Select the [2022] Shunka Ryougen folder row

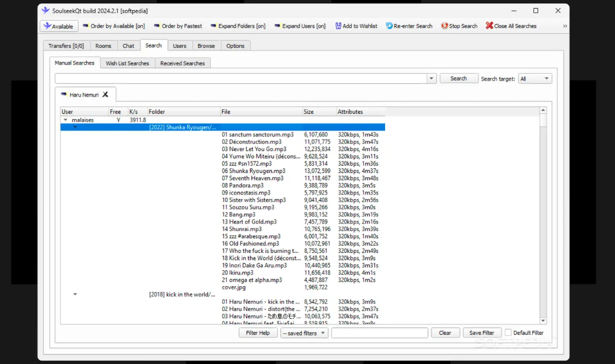point(222,127)
